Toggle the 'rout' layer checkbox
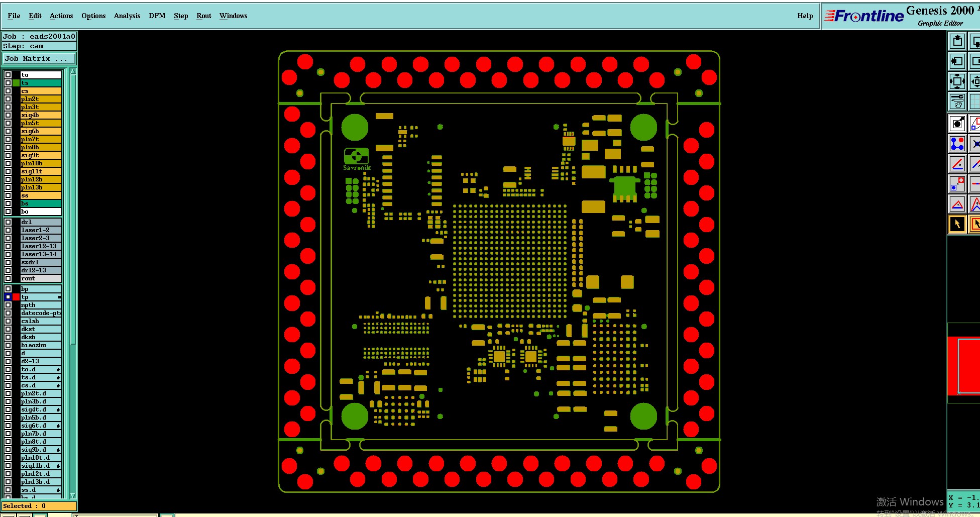980x517 pixels. (x=8, y=278)
